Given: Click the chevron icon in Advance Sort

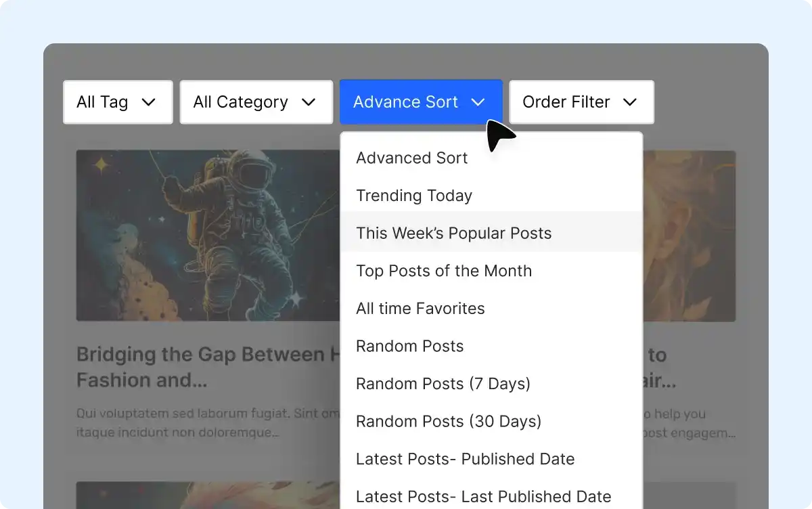Looking at the screenshot, I should point(478,102).
